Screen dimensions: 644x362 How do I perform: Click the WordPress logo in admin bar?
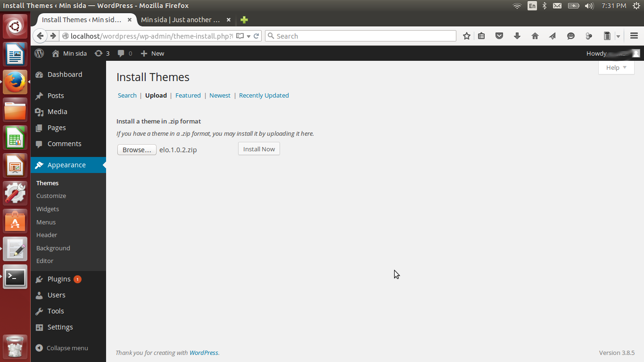coord(40,53)
